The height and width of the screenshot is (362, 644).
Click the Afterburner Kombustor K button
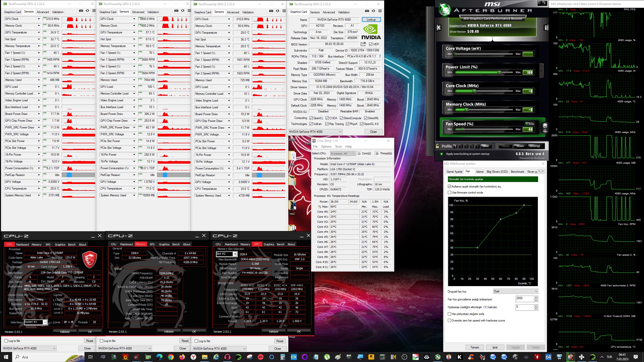[x=439, y=28]
